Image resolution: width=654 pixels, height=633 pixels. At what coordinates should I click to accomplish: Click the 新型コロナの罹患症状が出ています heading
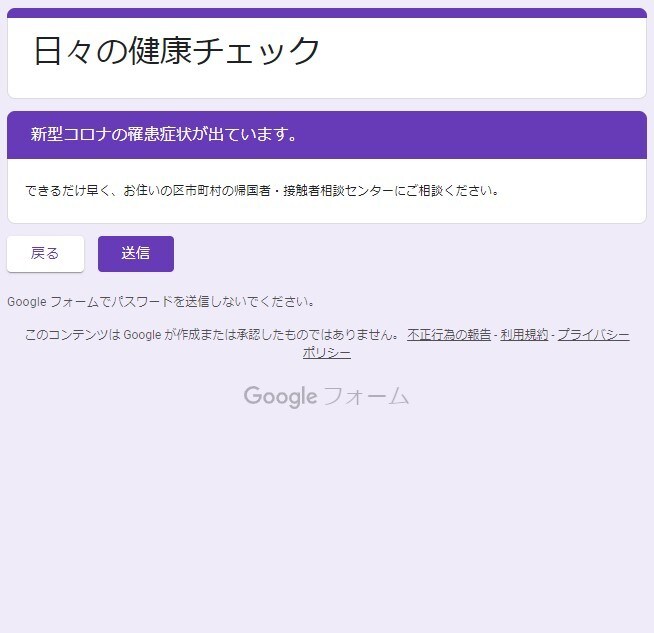pyautogui.click(x=164, y=134)
